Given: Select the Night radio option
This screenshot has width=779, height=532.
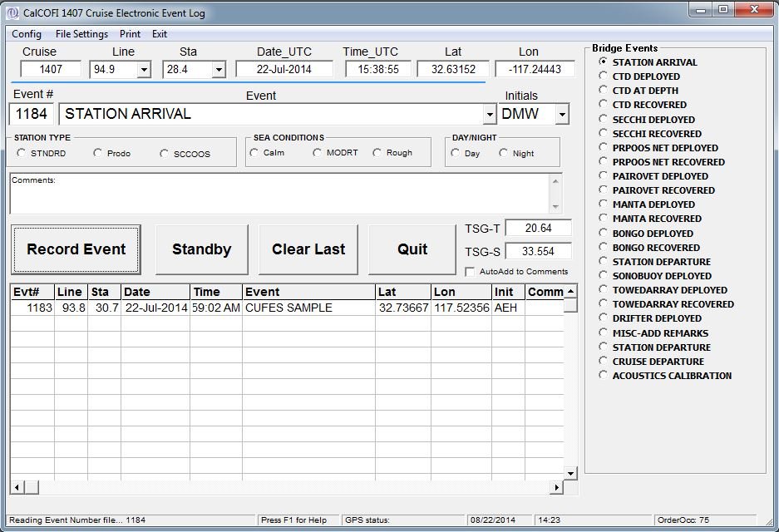Looking at the screenshot, I should pos(504,153).
